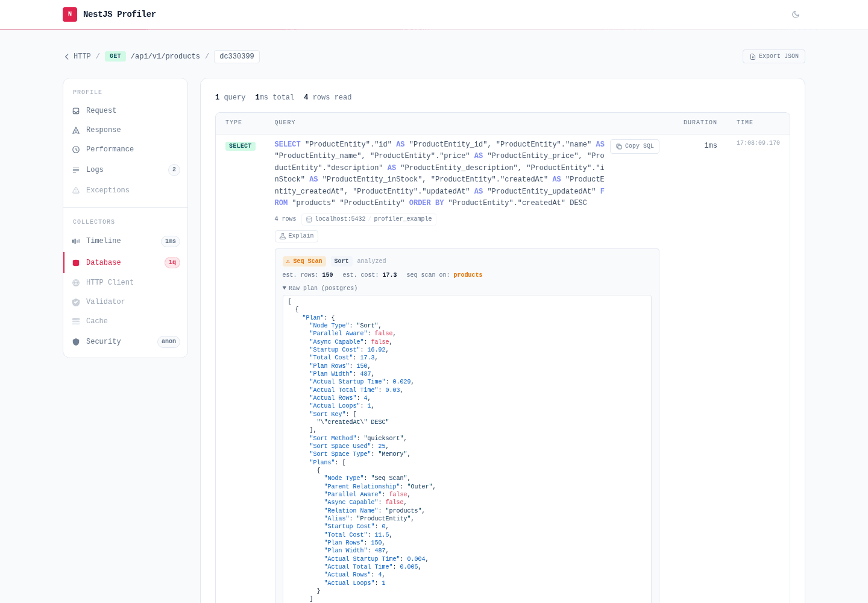
Task: Click the "1 query" summary
Action: 230,98
